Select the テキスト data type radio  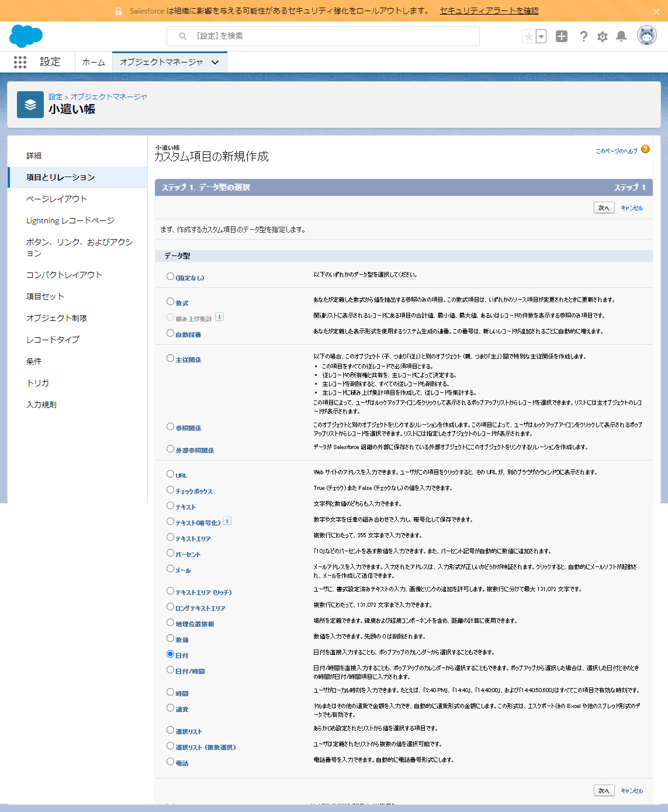[170, 506]
